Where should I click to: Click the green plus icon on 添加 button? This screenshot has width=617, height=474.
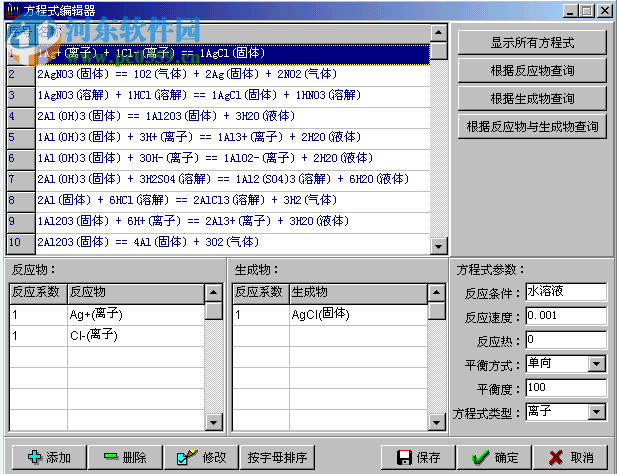point(34,457)
